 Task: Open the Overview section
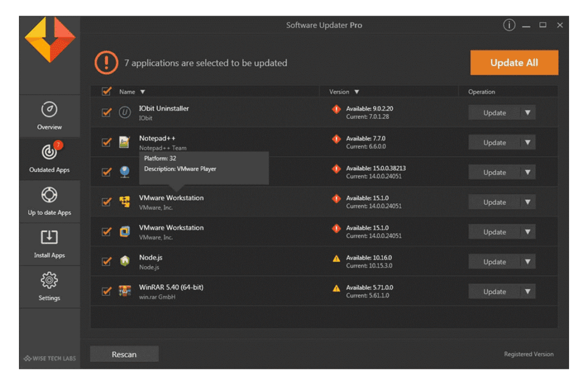pos(49,116)
